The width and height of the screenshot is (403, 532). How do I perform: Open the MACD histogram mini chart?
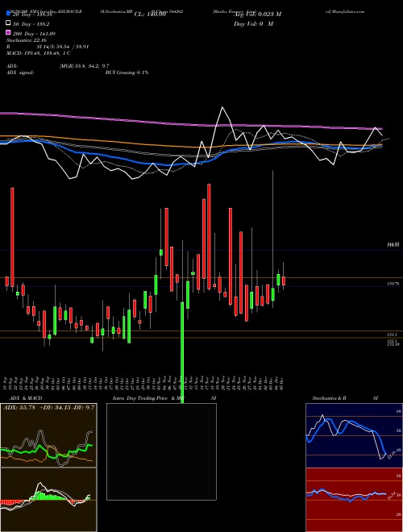(x=48, y=500)
